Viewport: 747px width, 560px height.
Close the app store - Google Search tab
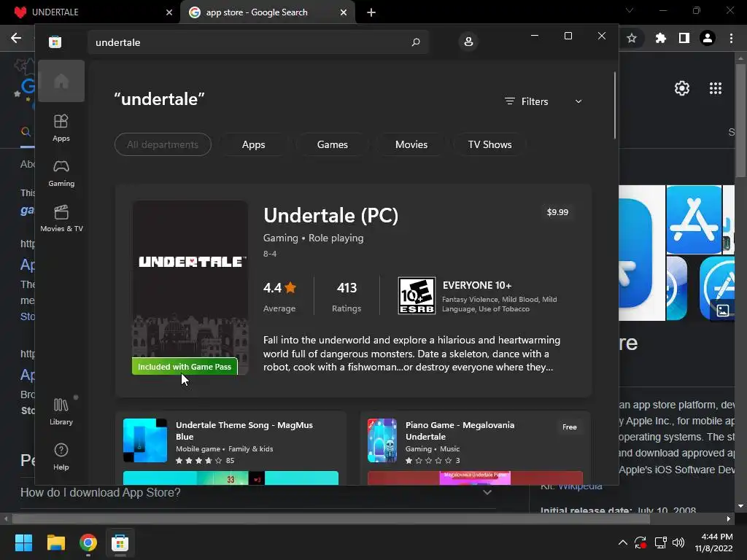(344, 12)
